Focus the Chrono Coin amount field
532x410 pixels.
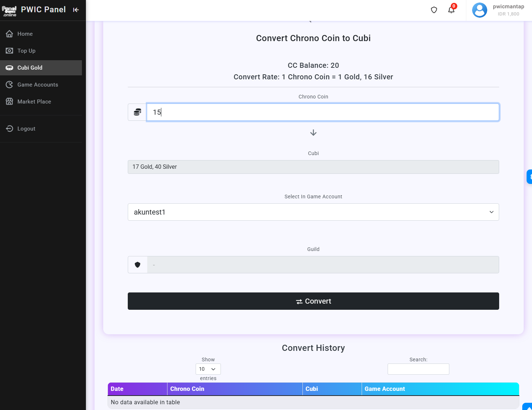[x=323, y=112]
